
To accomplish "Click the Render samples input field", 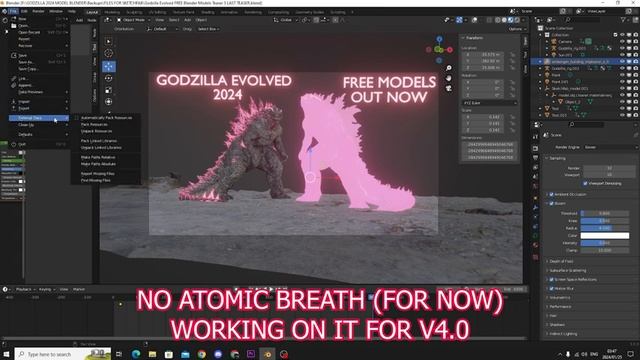I will point(609,168).
